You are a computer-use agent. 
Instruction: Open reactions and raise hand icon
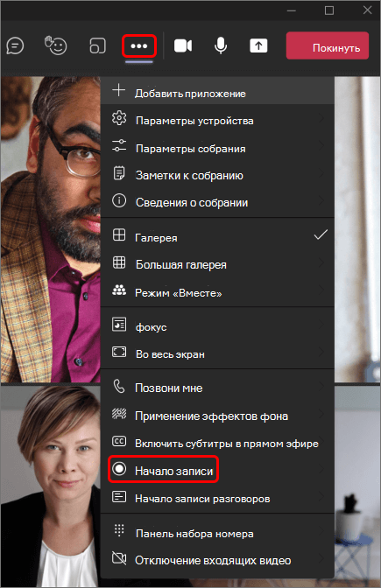pos(55,45)
